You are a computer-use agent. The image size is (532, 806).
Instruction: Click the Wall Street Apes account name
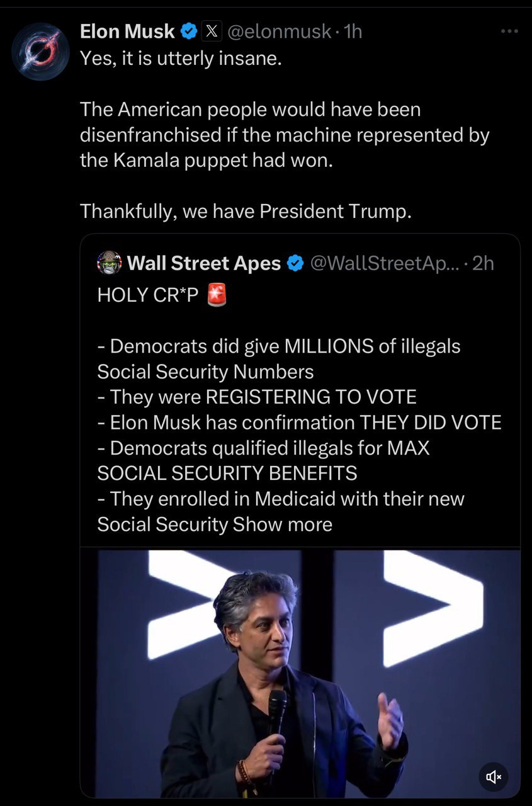(203, 263)
